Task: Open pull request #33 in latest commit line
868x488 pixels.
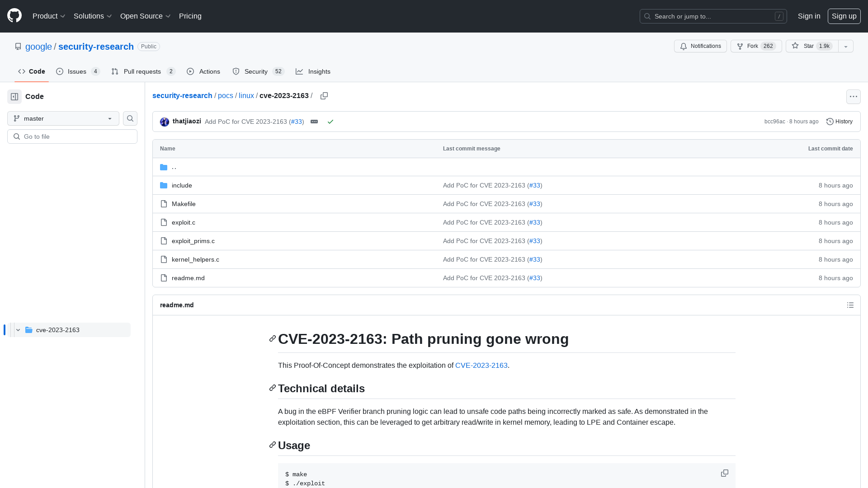Action: [297, 122]
